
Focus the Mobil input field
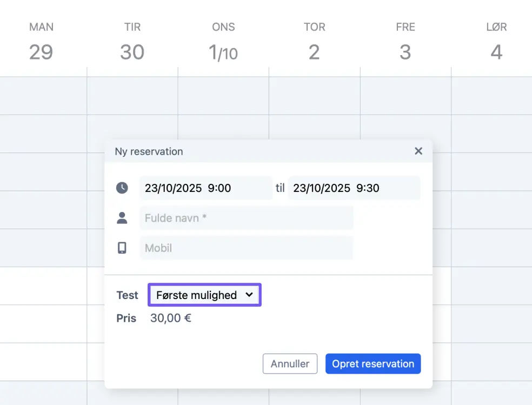tap(246, 248)
